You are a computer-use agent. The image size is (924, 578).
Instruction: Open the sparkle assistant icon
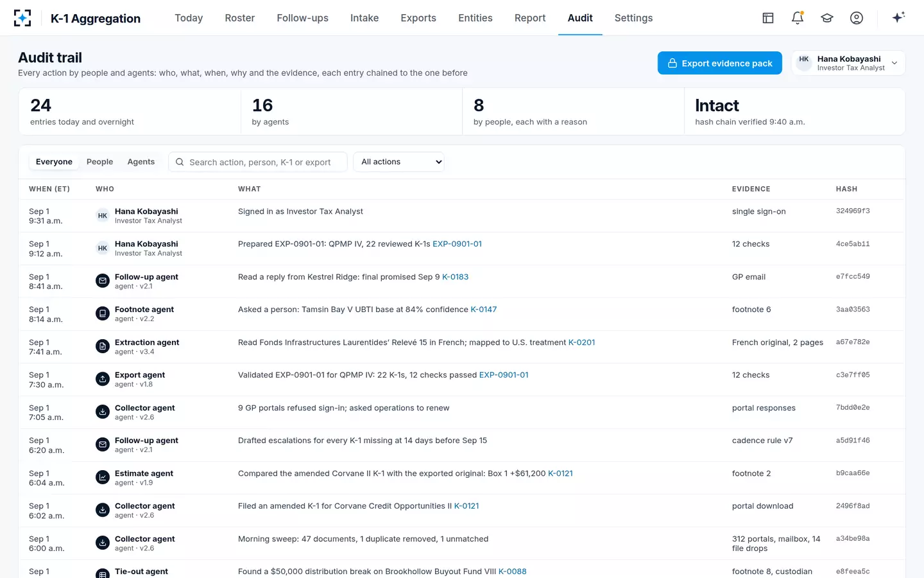(x=898, y=17)
